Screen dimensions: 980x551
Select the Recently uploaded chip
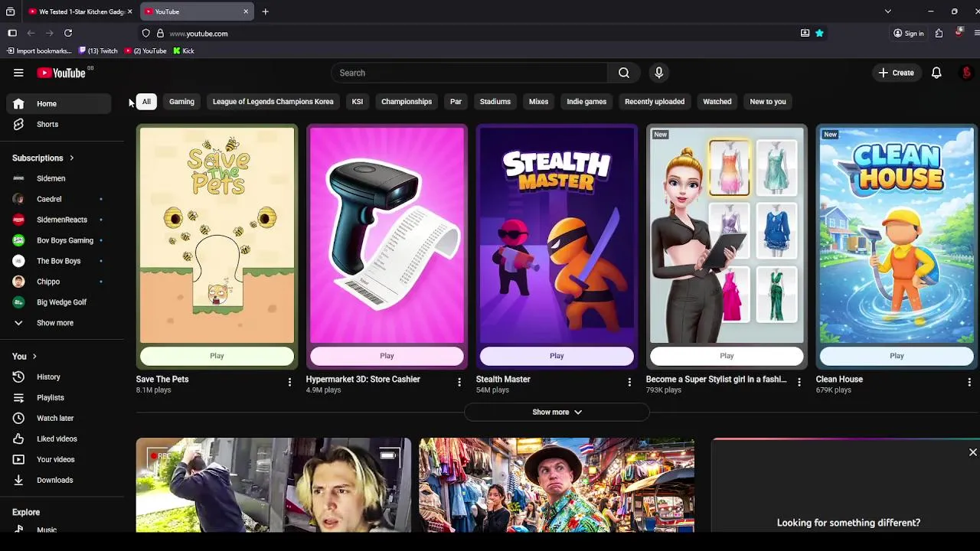point(655,102)
